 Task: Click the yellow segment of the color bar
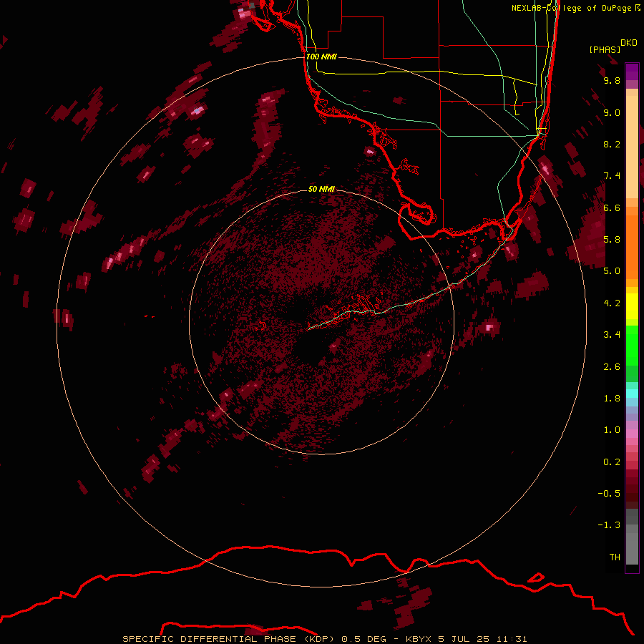pos(632,306)
